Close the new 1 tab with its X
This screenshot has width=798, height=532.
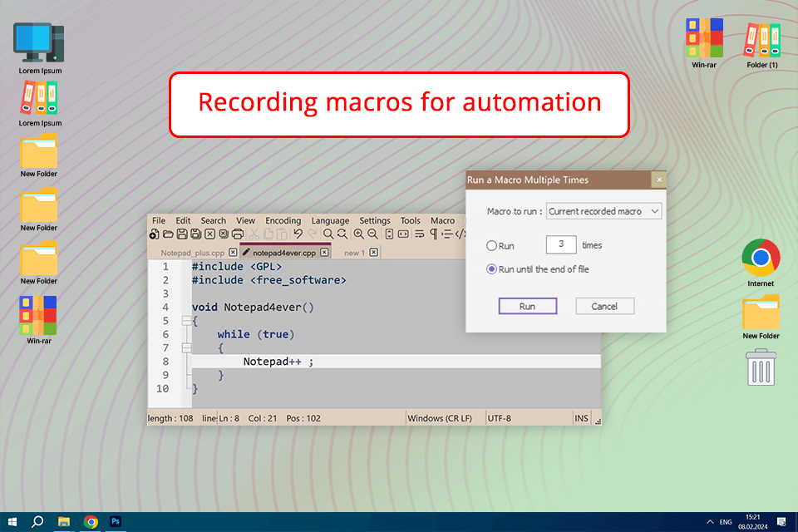373,253
